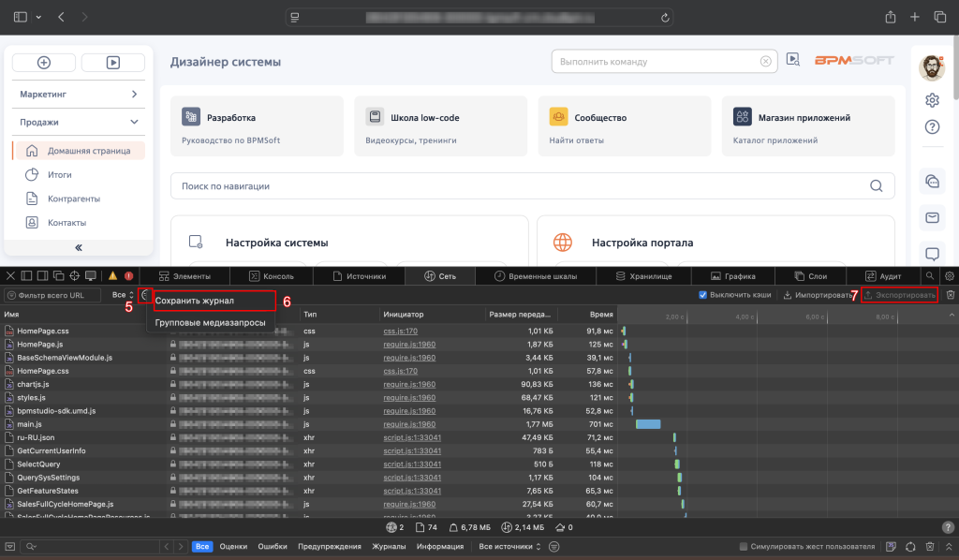
Task: Switch to the Элементы tab
Action: click(x=184, y=276)
